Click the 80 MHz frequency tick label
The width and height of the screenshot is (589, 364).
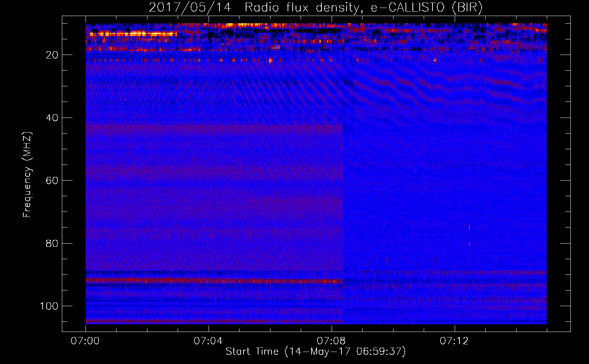[52, 243]
